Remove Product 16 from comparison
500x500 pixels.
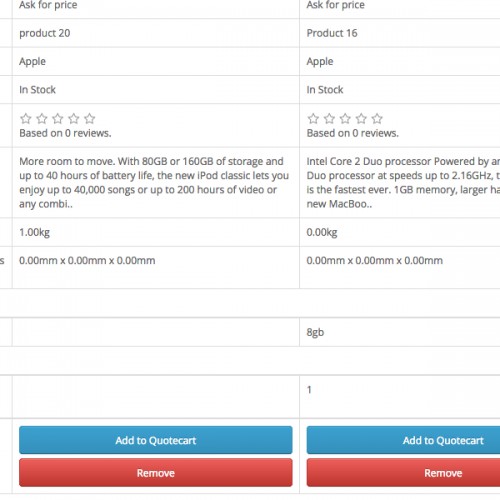(403, 473)
